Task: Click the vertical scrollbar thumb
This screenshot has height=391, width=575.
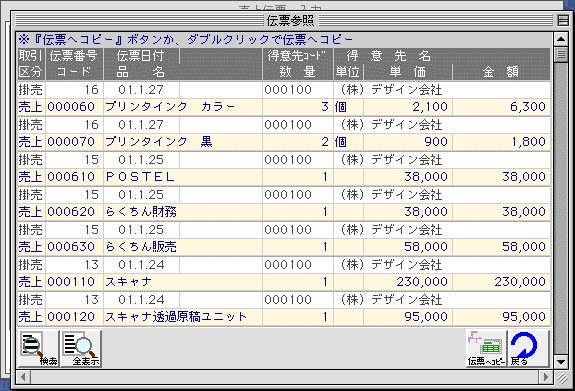Action: (561, 54)
